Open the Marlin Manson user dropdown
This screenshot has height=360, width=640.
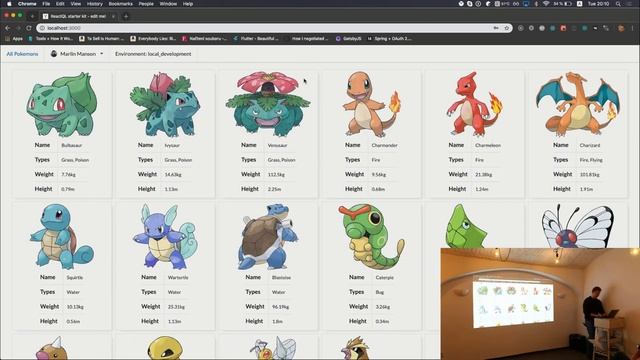click(x=77, y=53)
